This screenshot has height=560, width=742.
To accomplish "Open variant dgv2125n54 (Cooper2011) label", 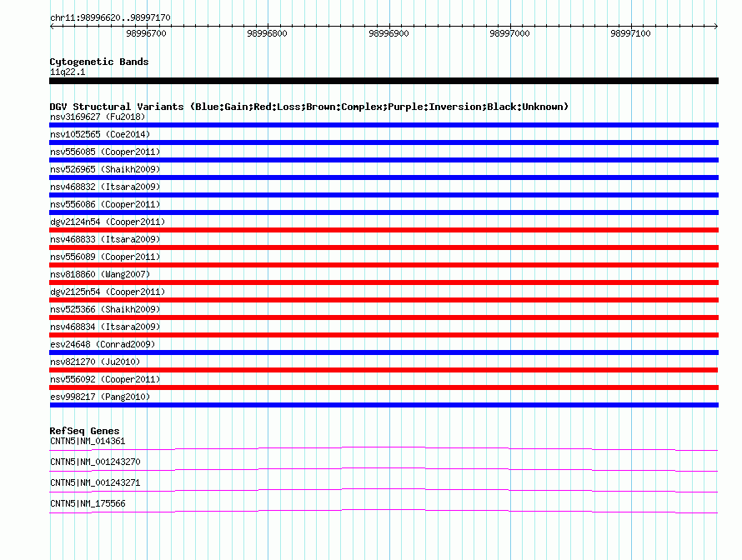I will [x=108, y=292].
